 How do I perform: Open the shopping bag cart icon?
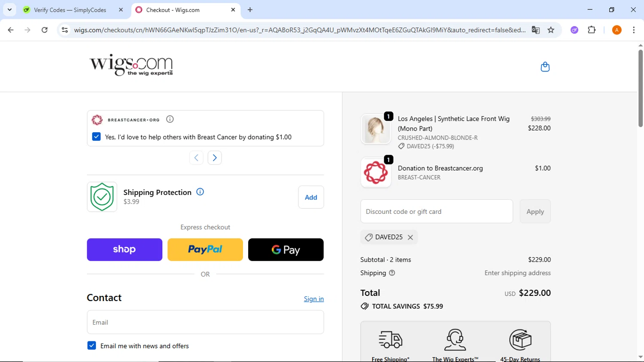(x=545, y=67)
